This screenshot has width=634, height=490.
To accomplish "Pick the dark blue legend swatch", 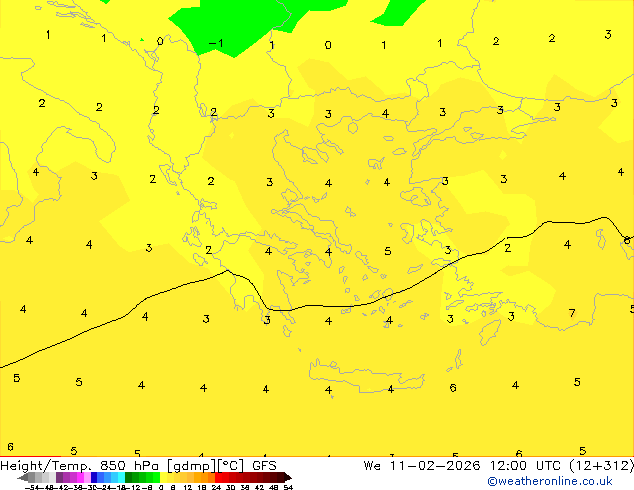I will point(94,477).
